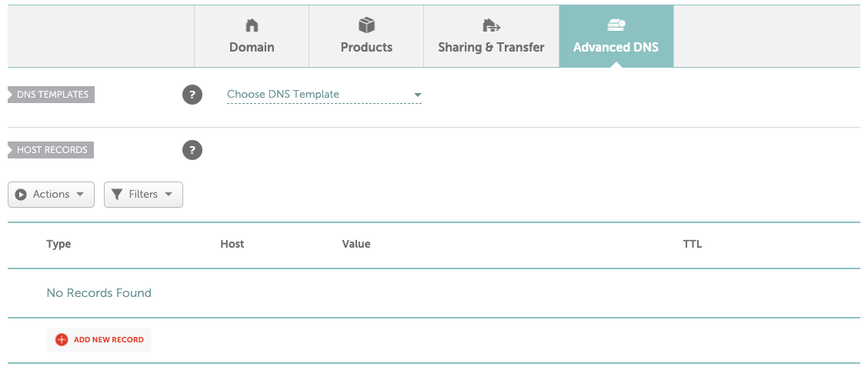Click the Host column header
868x380 pixels.
click(232, 244)
